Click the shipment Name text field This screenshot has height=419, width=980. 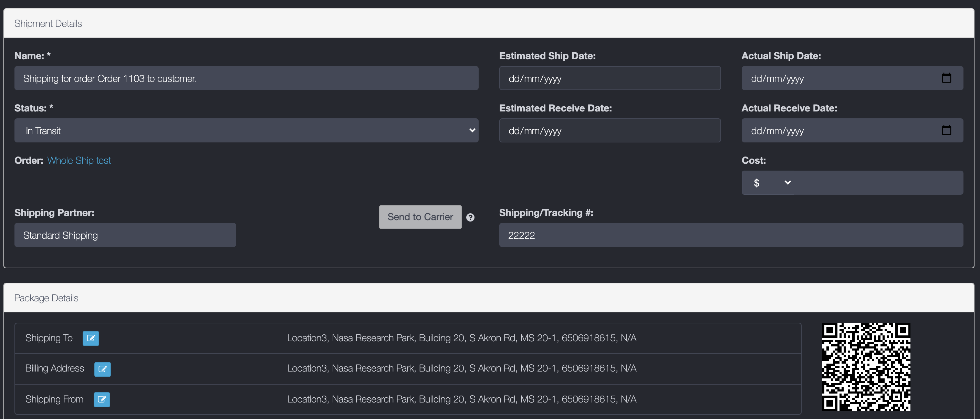(246, 78)
